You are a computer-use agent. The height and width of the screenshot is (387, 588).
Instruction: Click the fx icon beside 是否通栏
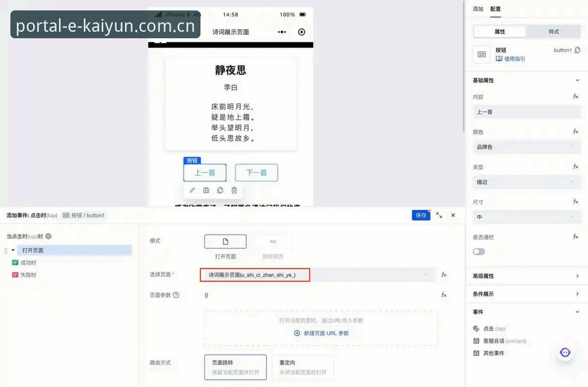[576, 236]
